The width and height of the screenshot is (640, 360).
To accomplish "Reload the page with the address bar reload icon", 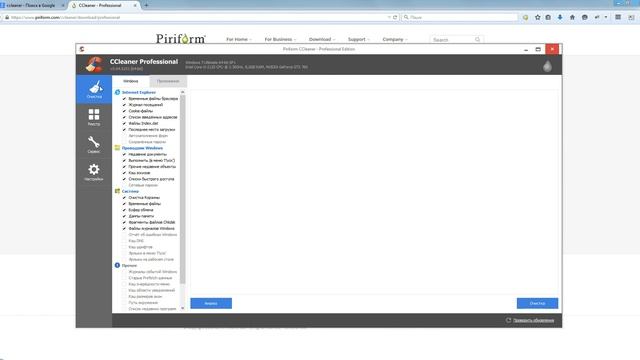I will 395,18.
